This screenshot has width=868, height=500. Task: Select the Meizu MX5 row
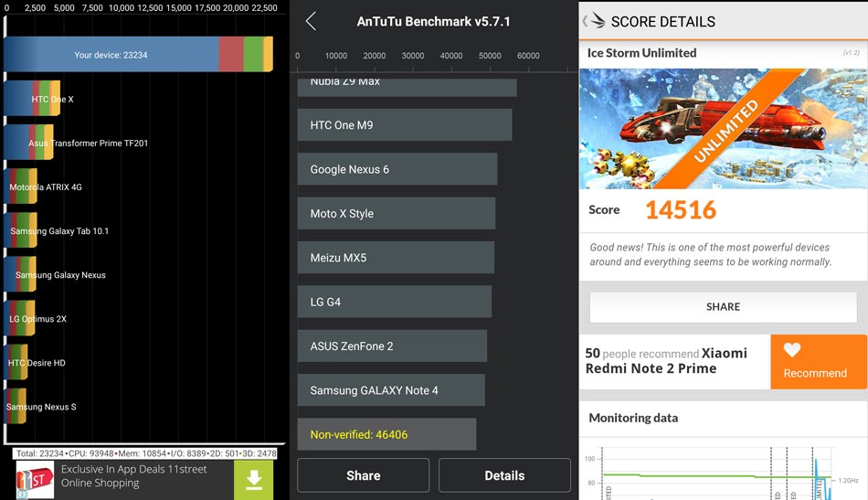pos(396,258)
